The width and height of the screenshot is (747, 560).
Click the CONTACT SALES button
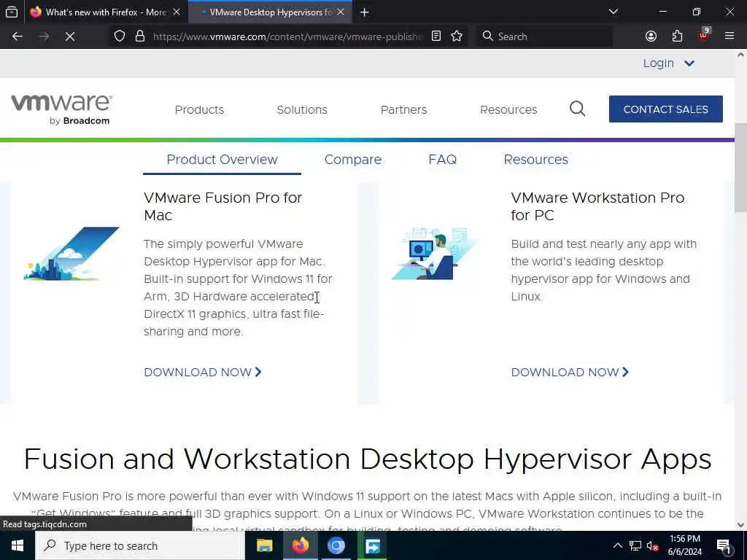pyautogui.click(x=665, y=109)
